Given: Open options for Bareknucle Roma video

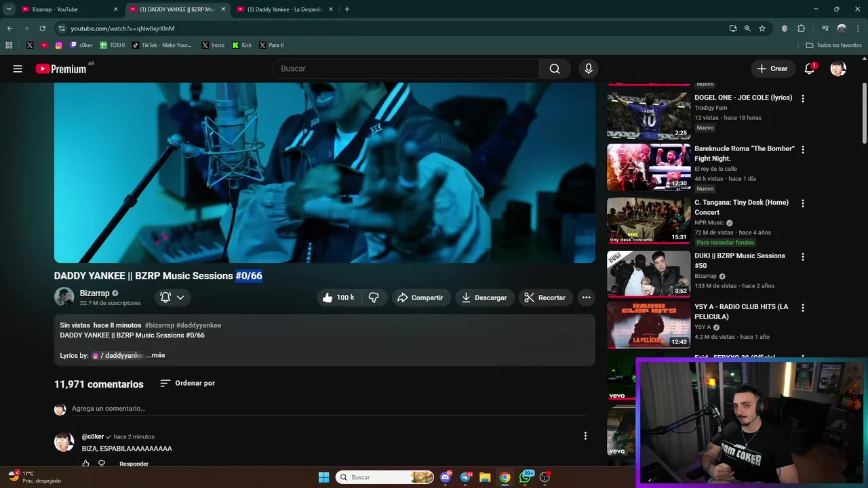Looking at the screenshot, I should pos(803,150).
